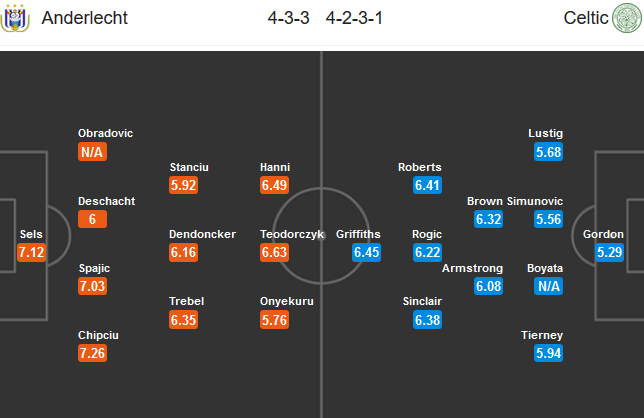The height and width of the screenshot is (418, 644).
Task: Select player name Onyekuru
Action: [287, 301]
